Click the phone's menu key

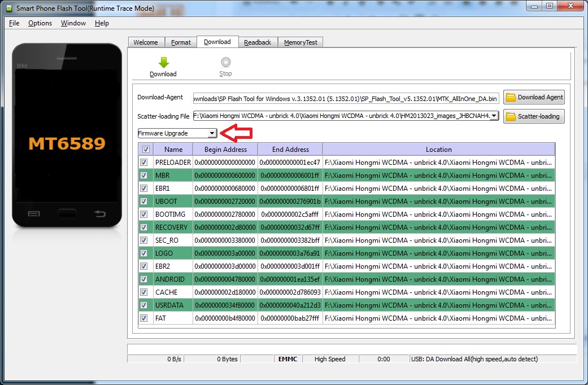coord(34,213)
